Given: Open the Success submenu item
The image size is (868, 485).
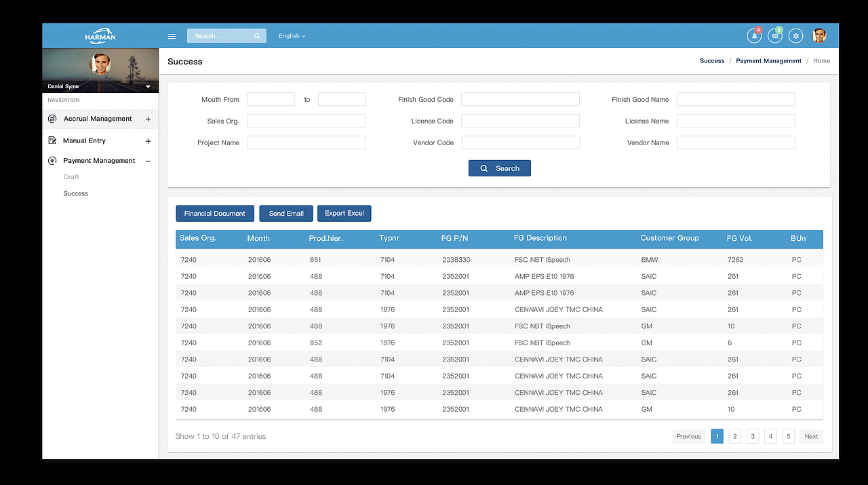Looking at the screenshot, I should [76, 193].
